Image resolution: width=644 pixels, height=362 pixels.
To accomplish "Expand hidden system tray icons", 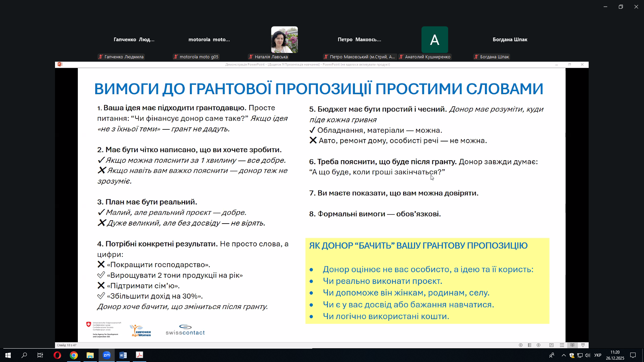I will point(563,355).
